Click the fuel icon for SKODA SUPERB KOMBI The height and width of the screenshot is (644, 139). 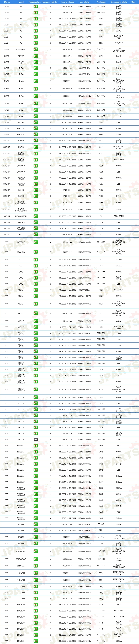36,229
